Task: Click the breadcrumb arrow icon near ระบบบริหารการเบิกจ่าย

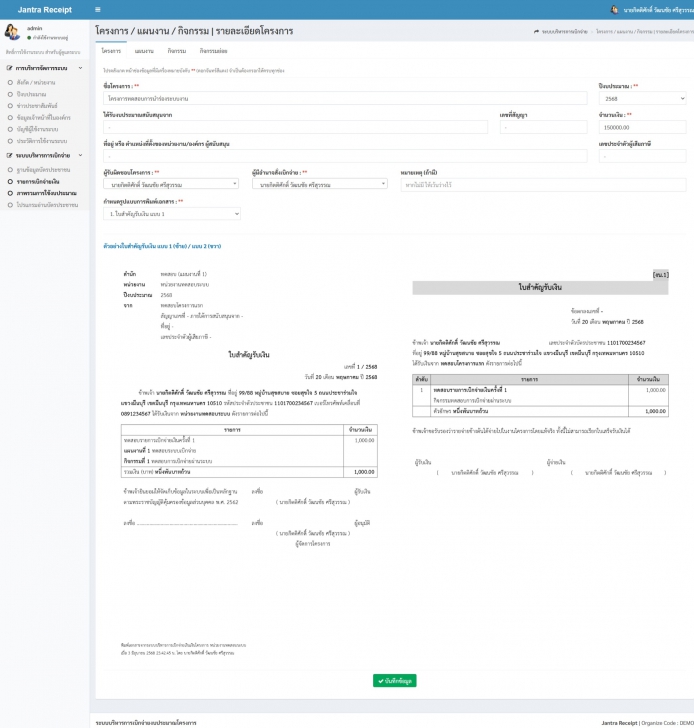Action: point(536,32)
